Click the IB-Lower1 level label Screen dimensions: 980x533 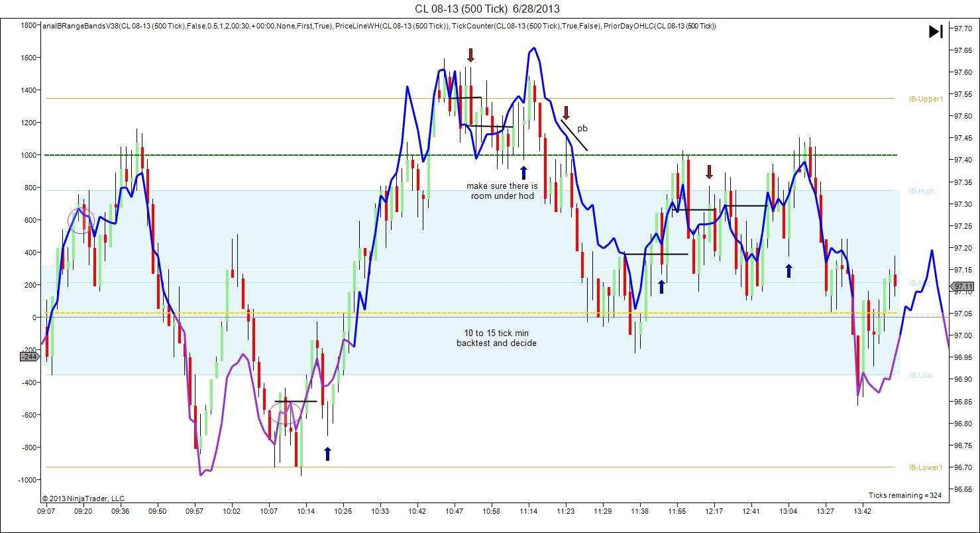point(926,467)
